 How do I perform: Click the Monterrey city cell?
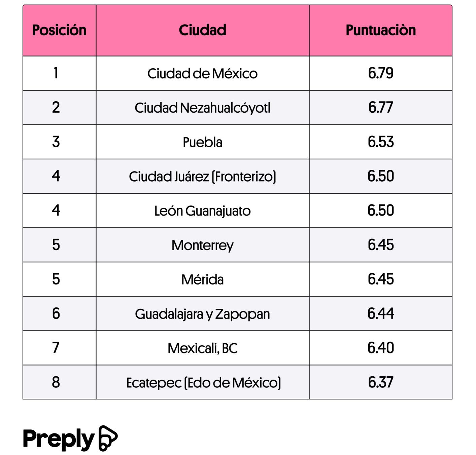[x=203, y=245]
